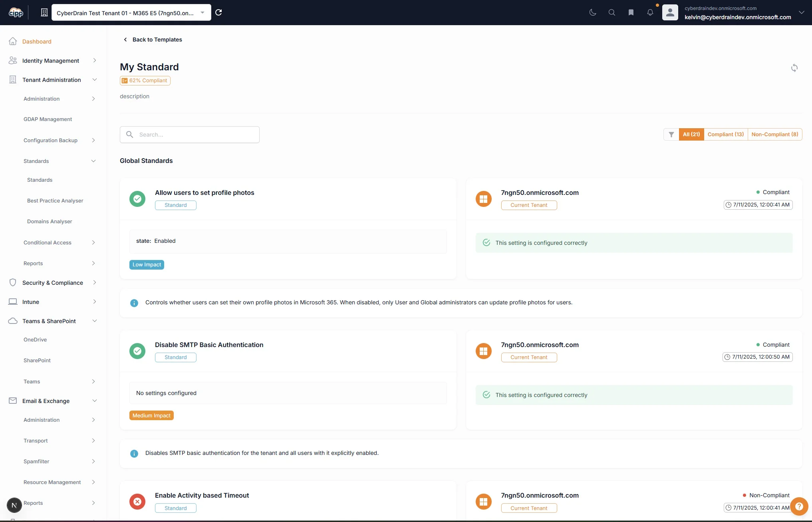Image resolution: width=812 pixels, height=522 pixels.
Task: Click the CIPP logo in top bar
Action: click(x=16, y=12)
